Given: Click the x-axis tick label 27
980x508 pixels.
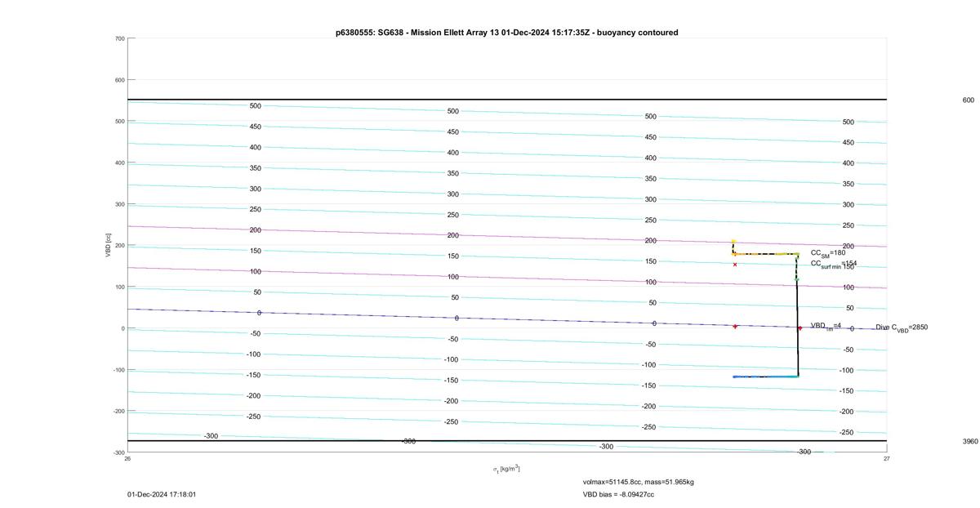Looking at the screenshot, I should click(887, 458).
